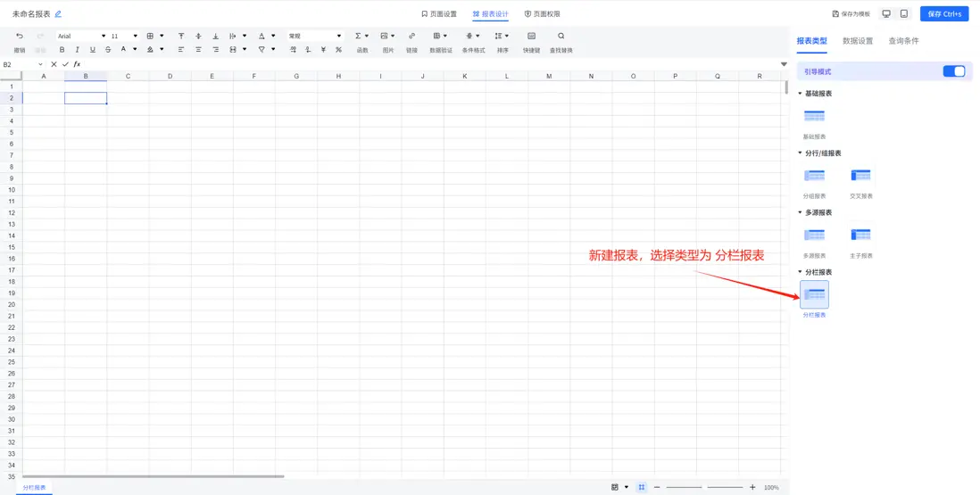Viewport: 980px width, 495px height.
Task: Open the cell reference B2 name box dropdown
Action: pos(41,64)
